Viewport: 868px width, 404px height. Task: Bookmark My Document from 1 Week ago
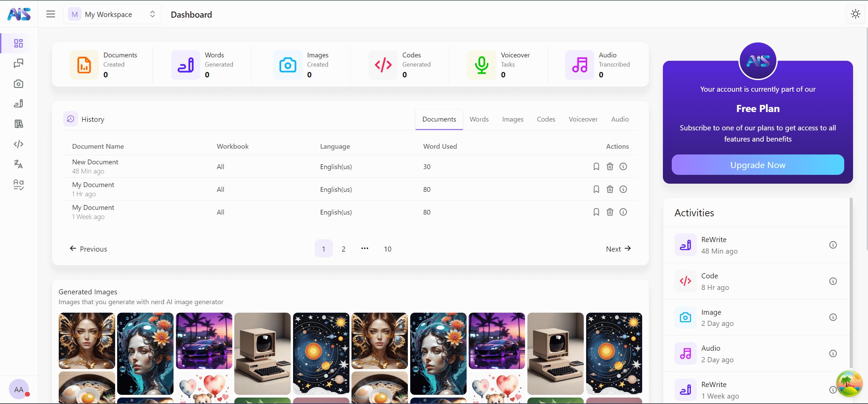click(x=596, y=212)
